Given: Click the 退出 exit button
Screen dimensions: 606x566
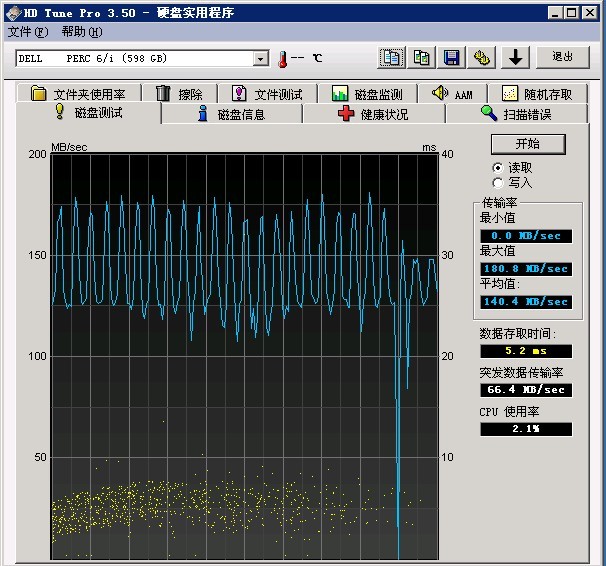Looking at the screenshot, I should 563,57.
